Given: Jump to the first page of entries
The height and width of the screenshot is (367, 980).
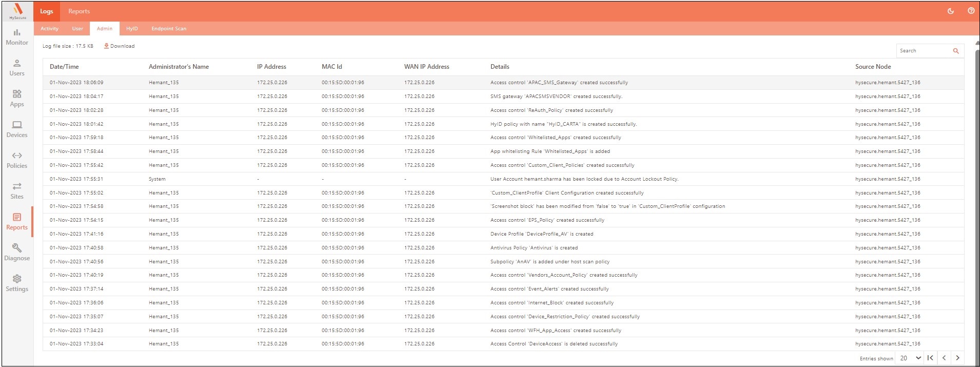Looking at the screenshot, I should tap(930, 358).
